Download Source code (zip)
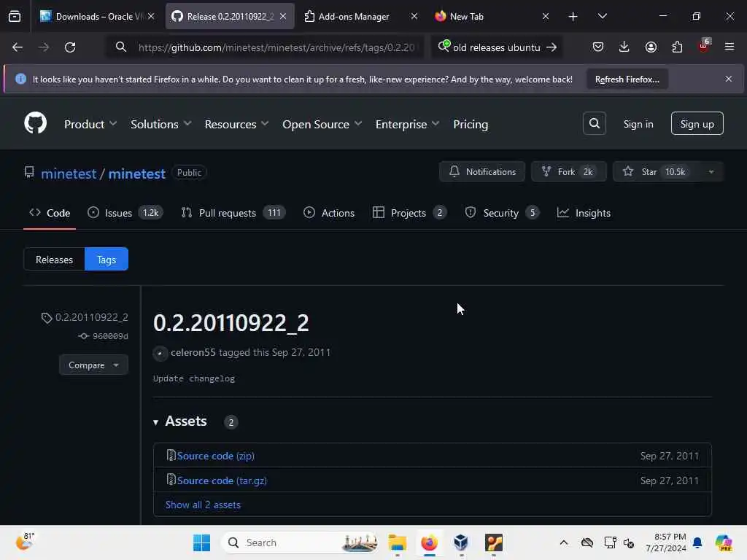The width and height of the screenshot is (747, 560). (x=215, y=456)
